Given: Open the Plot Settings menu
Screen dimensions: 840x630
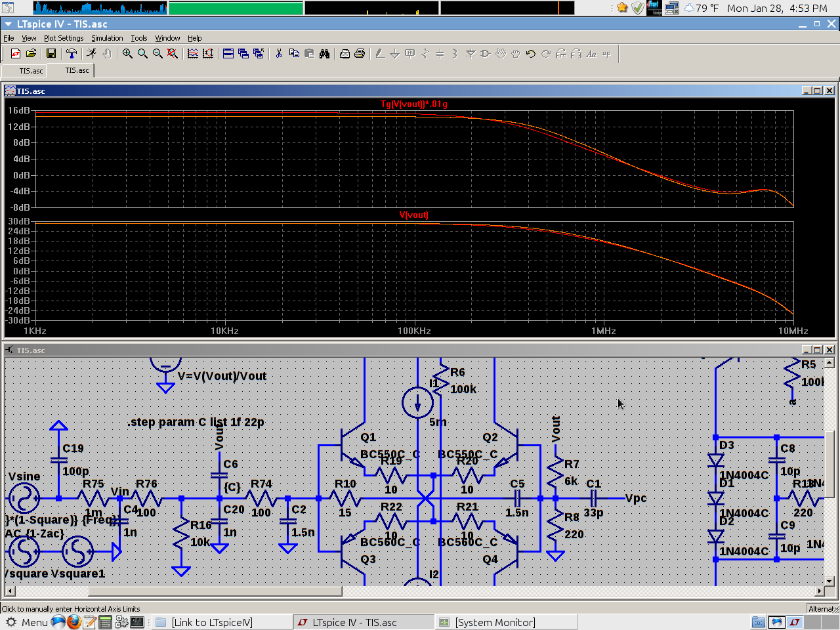Looking at the screenshot, I should click(x=64, y=38).
